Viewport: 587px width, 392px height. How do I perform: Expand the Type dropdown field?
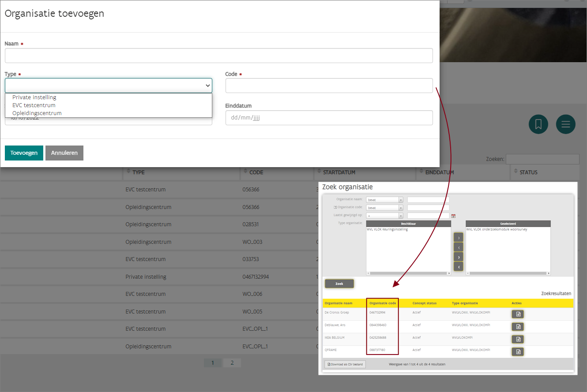109,86
